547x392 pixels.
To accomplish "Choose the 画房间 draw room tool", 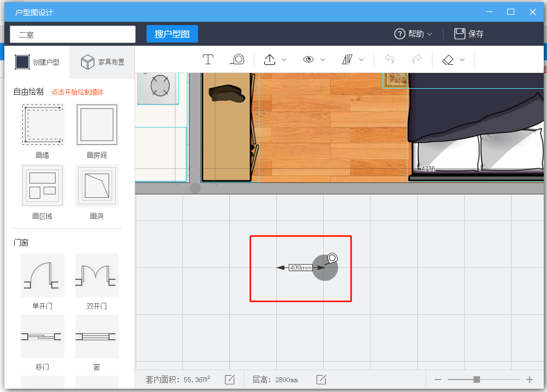I will pyautogui.click(x=97, y=125).
